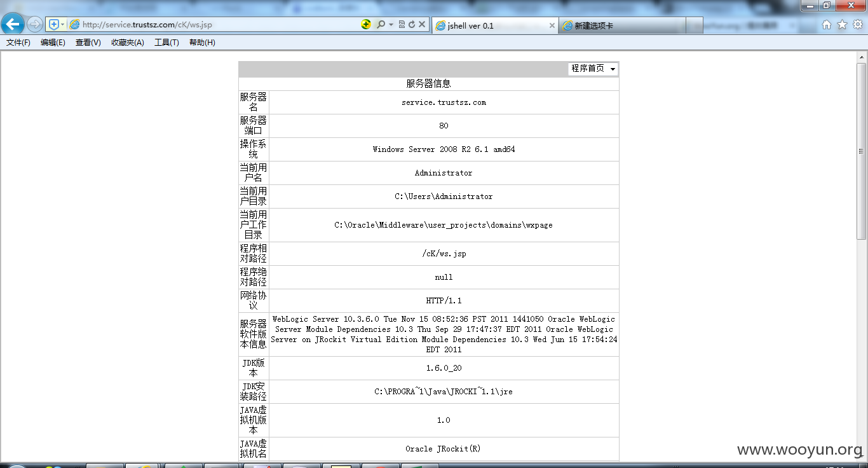Open the 查看(V) menu
Image resolution: width=868 pixels, height=468 pixels.
click(88, 43)
